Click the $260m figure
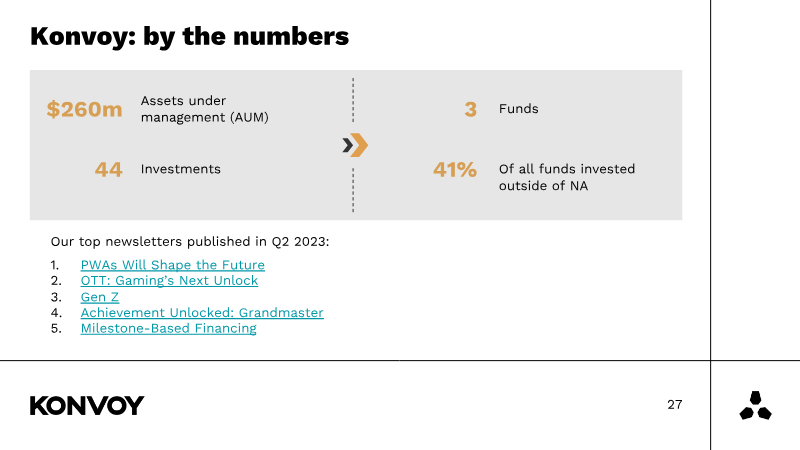The width and height of the screenshot is (800, 450). pyautogui.click(x=84, y=109)
